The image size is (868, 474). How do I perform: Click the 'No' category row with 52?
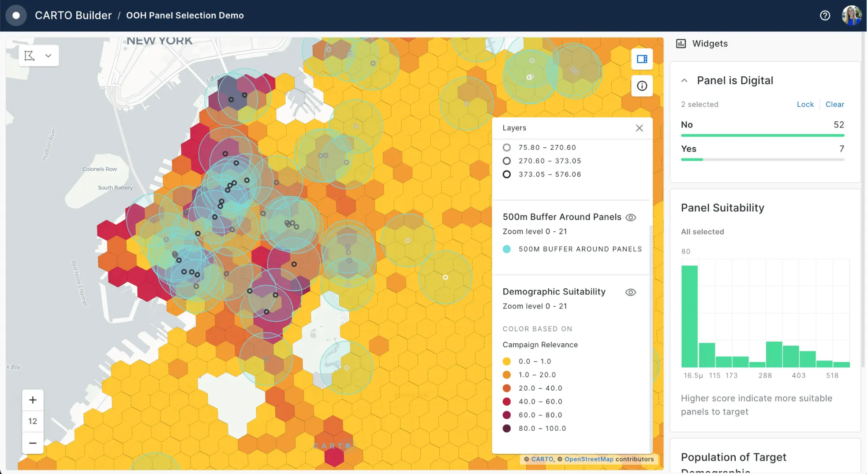pos(762,125)
